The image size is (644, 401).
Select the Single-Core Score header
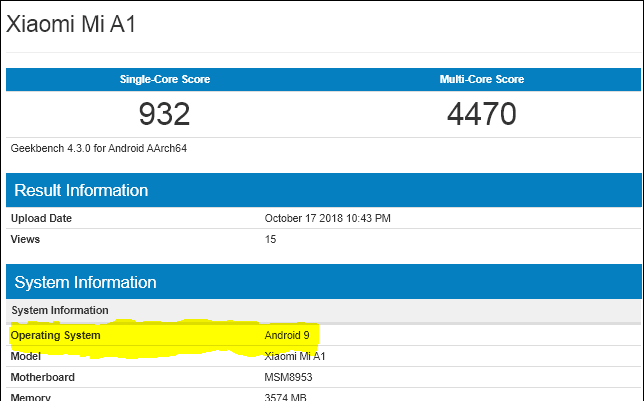click(165, 79)
